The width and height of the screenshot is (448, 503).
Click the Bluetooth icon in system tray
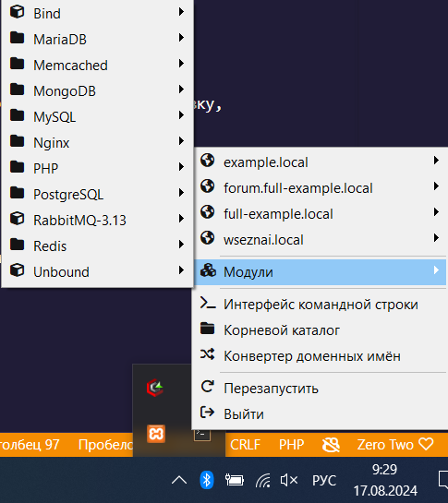pos(207,480)
